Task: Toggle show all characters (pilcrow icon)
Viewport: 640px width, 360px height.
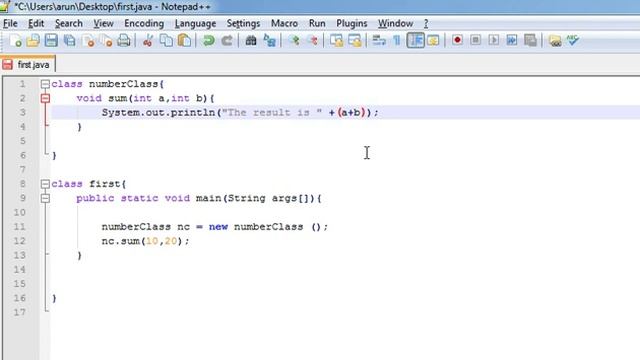Action: [397, 40]
